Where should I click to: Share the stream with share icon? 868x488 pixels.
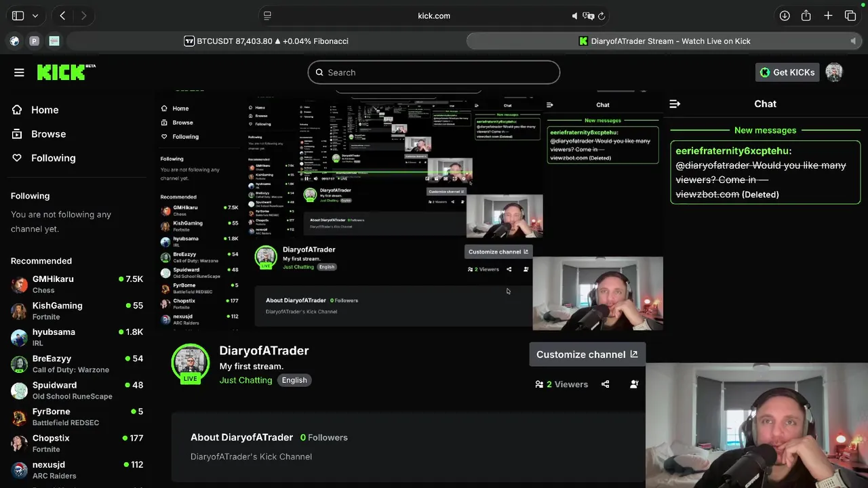tap(606, 384)
